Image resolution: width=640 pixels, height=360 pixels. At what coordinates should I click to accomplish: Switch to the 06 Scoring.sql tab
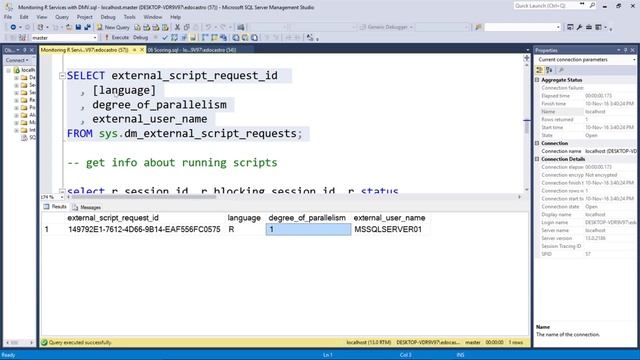pos(192,50)
